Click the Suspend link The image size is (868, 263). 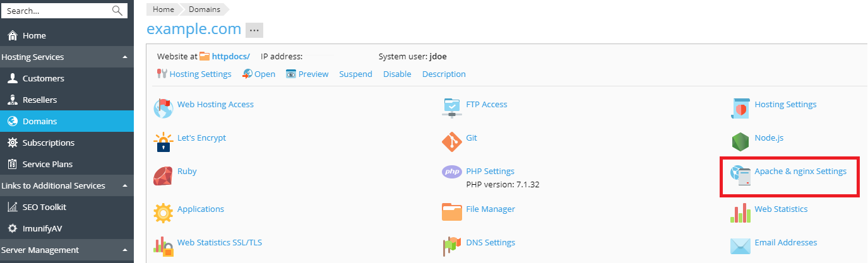point(355,74)
